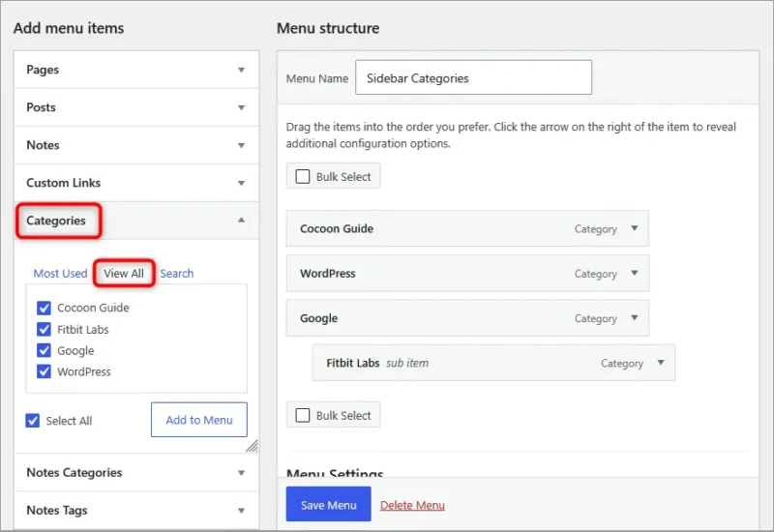Switch to the Most Used tab
This screenshot has width=774, height=532.
click(60, 274)
